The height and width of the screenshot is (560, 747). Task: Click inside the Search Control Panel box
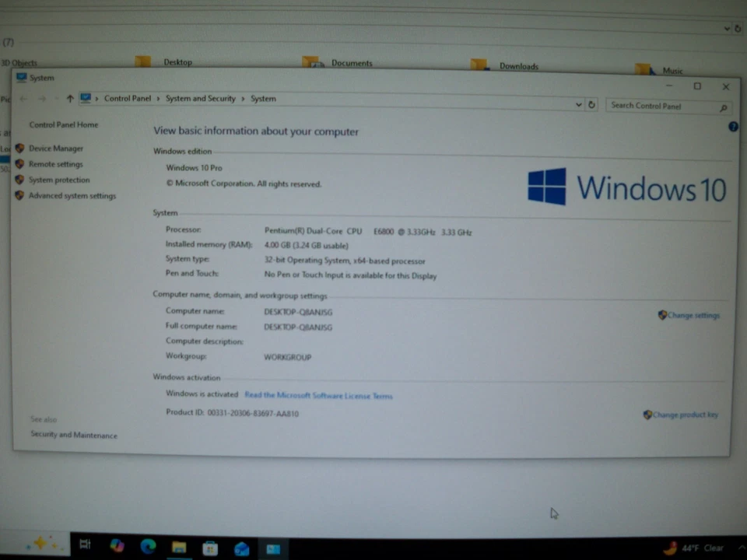[661, 106]
